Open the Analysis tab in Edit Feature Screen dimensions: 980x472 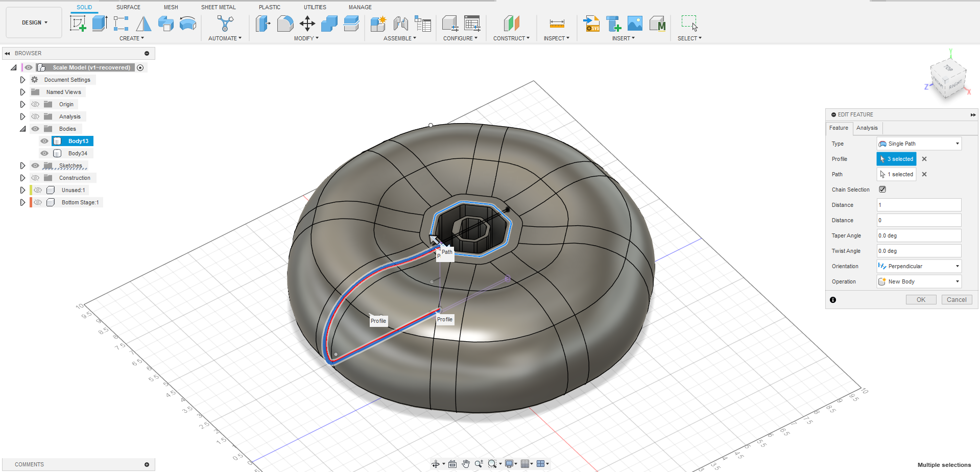pyautogui.click(x=867, y=128)
